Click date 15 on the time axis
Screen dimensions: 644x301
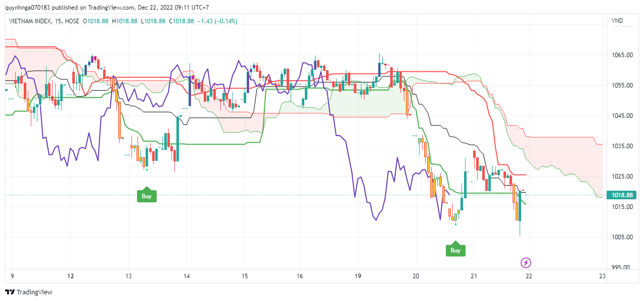(x=244, y=276)
